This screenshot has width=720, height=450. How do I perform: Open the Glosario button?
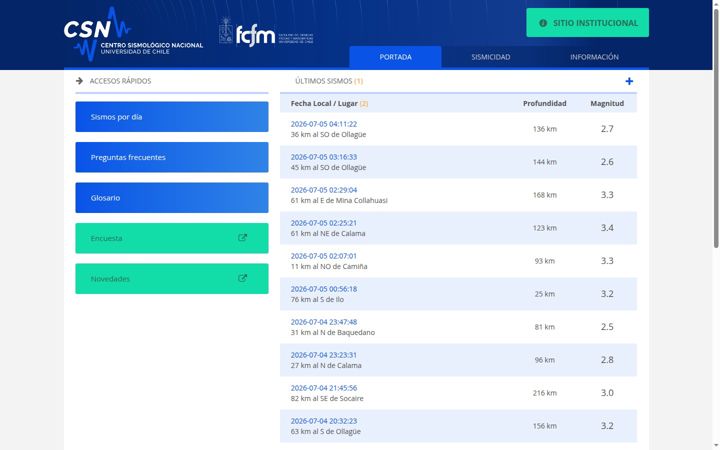(172, 197)
